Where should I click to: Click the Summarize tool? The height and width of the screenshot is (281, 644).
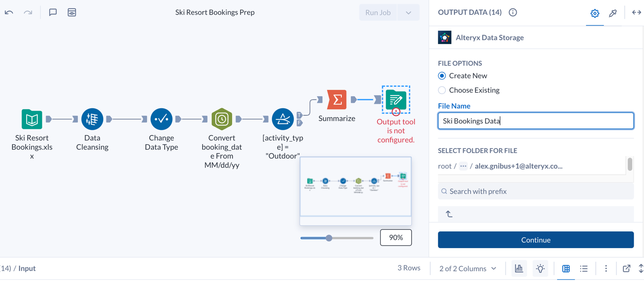point(336,100)
